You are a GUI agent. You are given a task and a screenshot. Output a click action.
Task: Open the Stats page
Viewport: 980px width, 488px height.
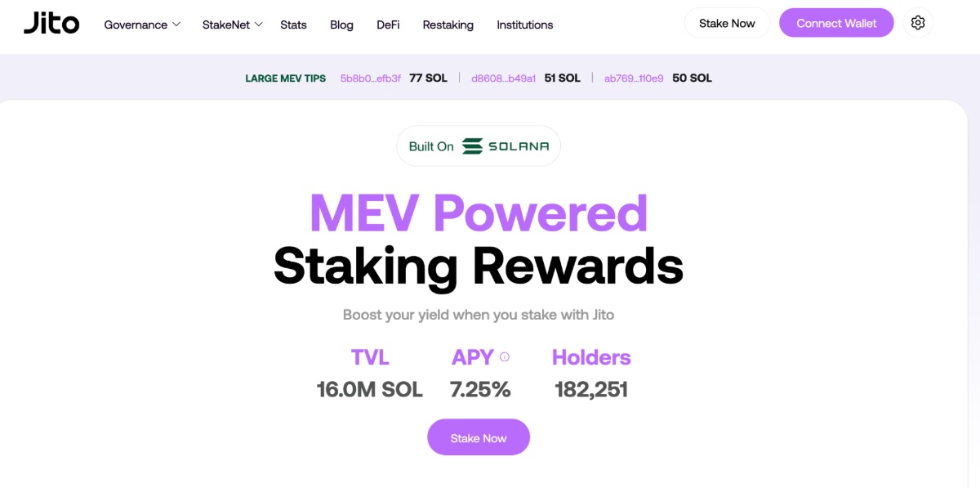coord(293,25)
